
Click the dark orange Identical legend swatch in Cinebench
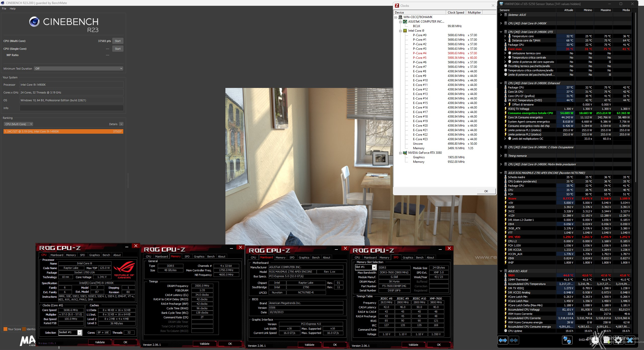24,329
